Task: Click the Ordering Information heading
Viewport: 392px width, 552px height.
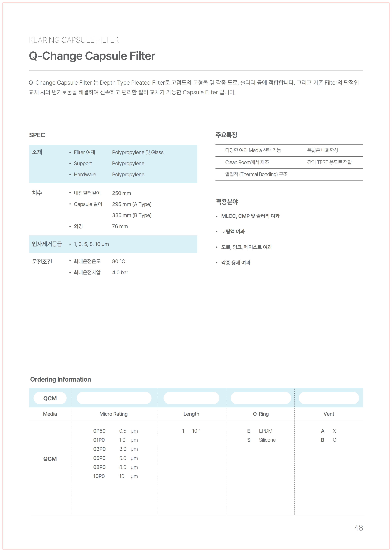Action: pyautogui.click(x=61, y=380)
